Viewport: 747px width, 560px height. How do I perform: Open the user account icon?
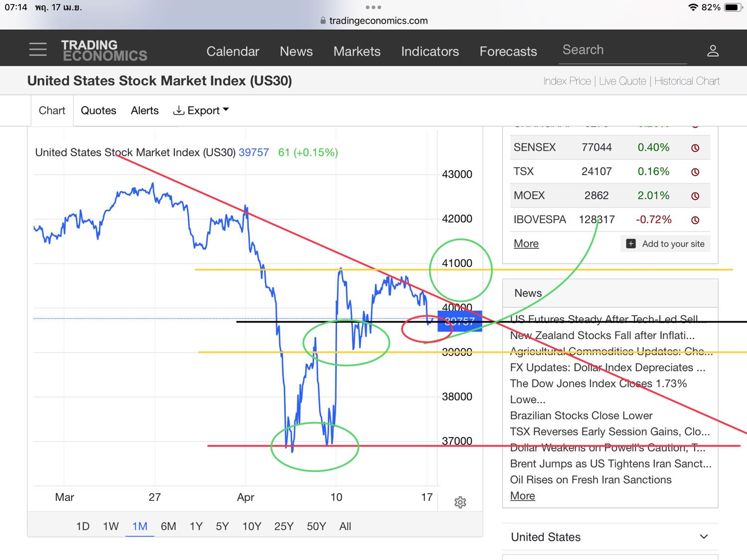click(x=713, y=51)
